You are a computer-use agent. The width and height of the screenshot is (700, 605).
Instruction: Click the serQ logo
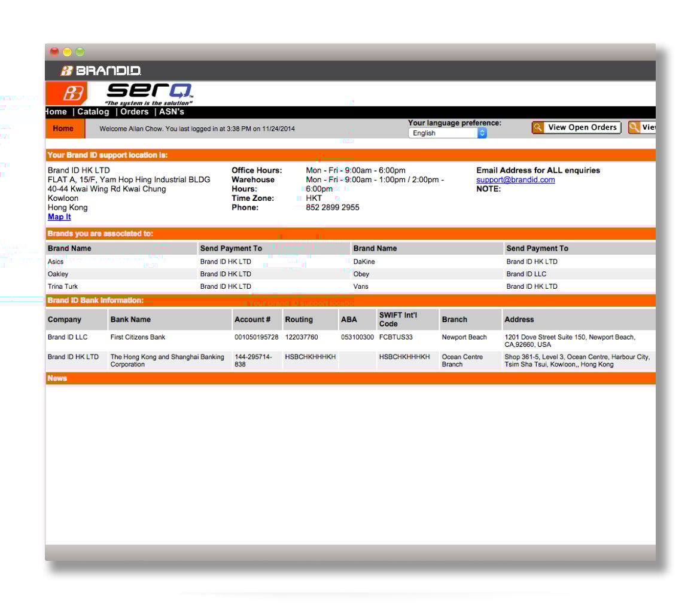150,94
